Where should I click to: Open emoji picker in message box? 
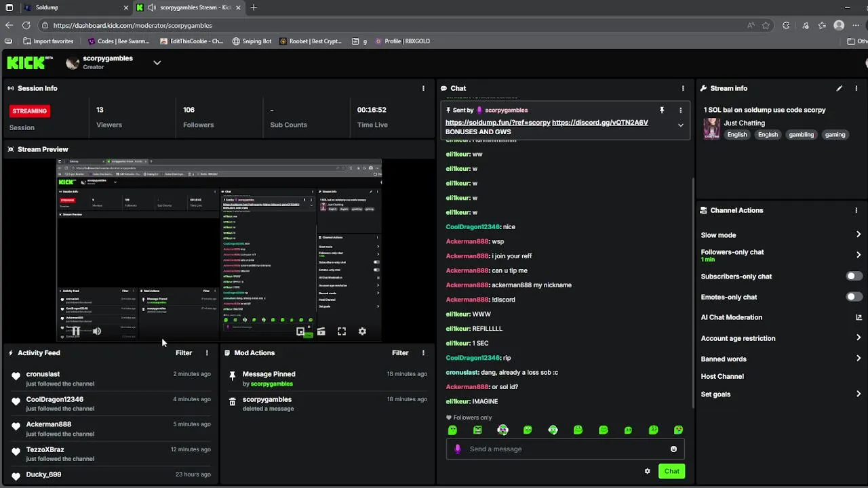tap(673, 449)
